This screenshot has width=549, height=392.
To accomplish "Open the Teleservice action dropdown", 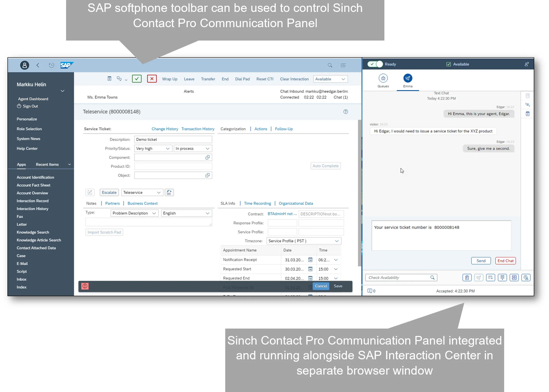I will [142, 192].
